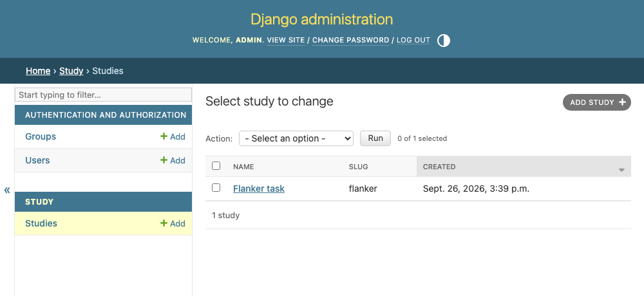The height and width of the screenshot is (296, 644).
Task: Sort by the Name column header
Action: [243, 167]
